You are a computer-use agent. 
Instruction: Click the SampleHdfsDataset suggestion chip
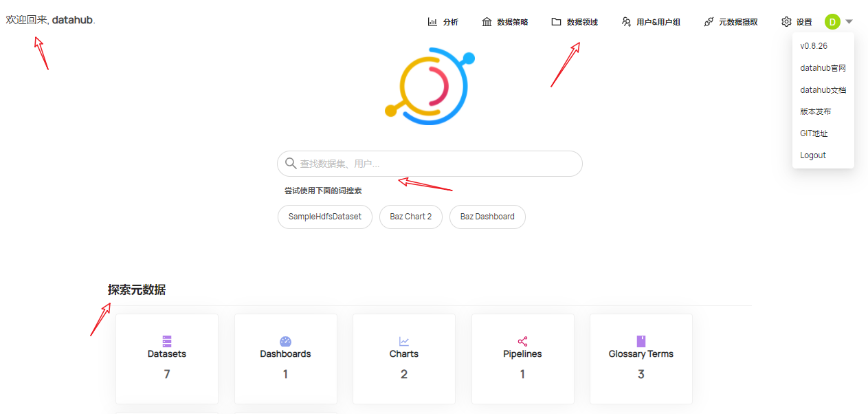pyautogui.click(x=324, y=216)
